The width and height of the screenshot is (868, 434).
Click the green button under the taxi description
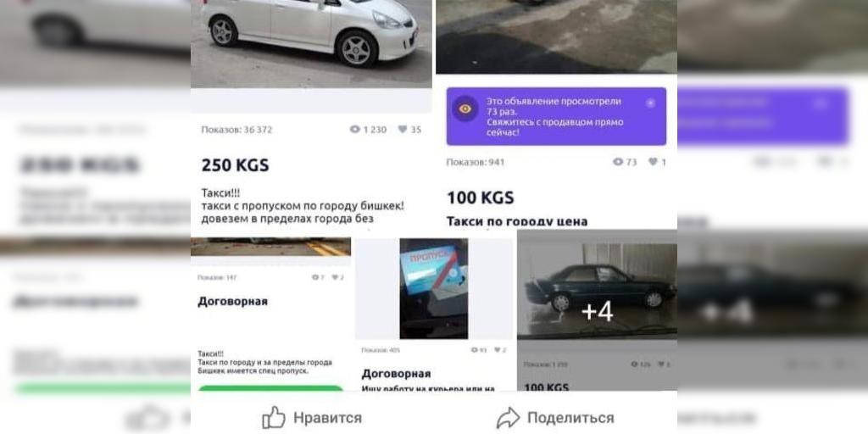click(x=270, y=388)
